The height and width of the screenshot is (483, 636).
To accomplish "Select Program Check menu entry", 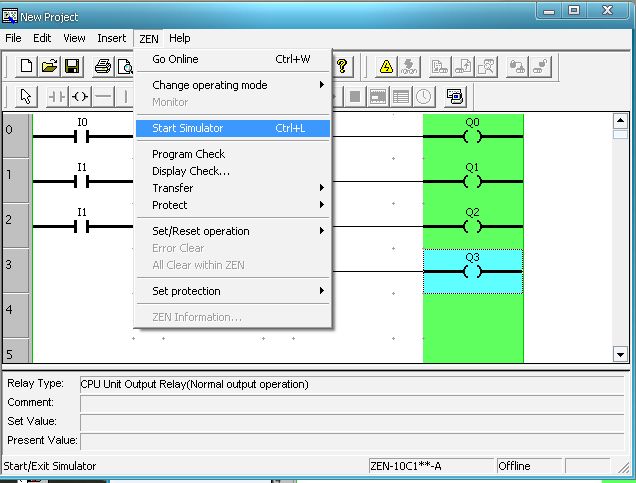I will (233, 154).
